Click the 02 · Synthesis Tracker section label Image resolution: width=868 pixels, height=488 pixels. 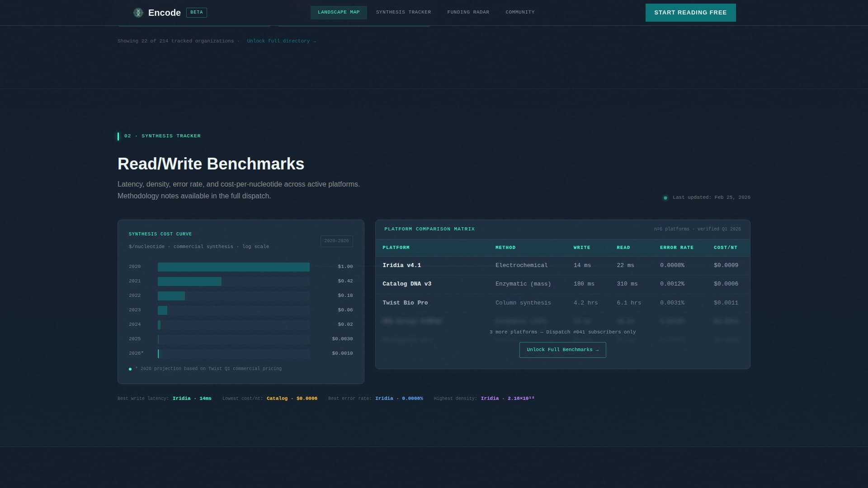pos(162,136)
